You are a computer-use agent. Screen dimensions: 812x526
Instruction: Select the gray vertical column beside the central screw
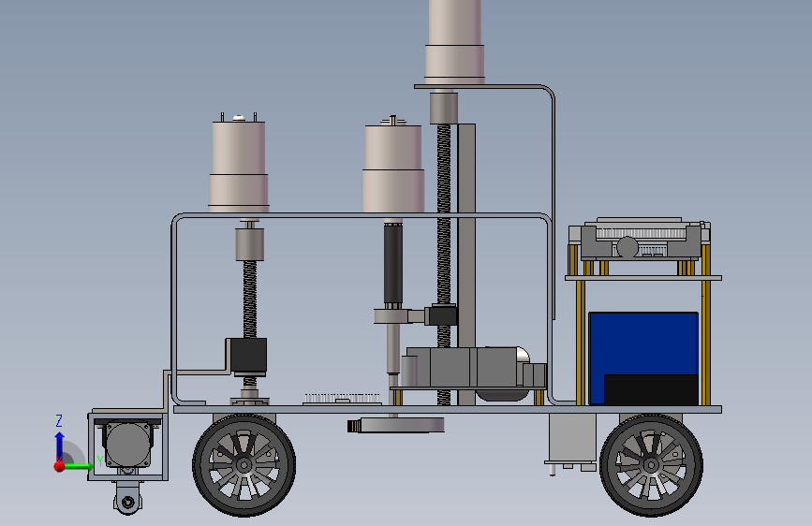click(x=466, y=264)
